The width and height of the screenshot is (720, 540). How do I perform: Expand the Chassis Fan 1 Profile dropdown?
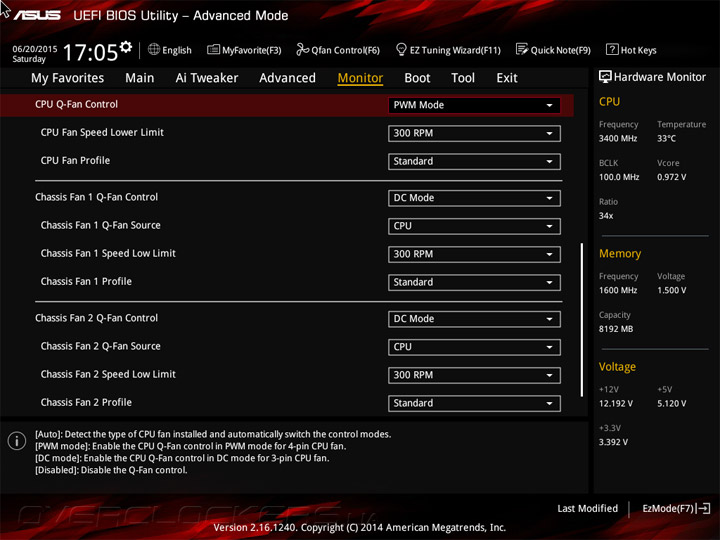(474, 282)
